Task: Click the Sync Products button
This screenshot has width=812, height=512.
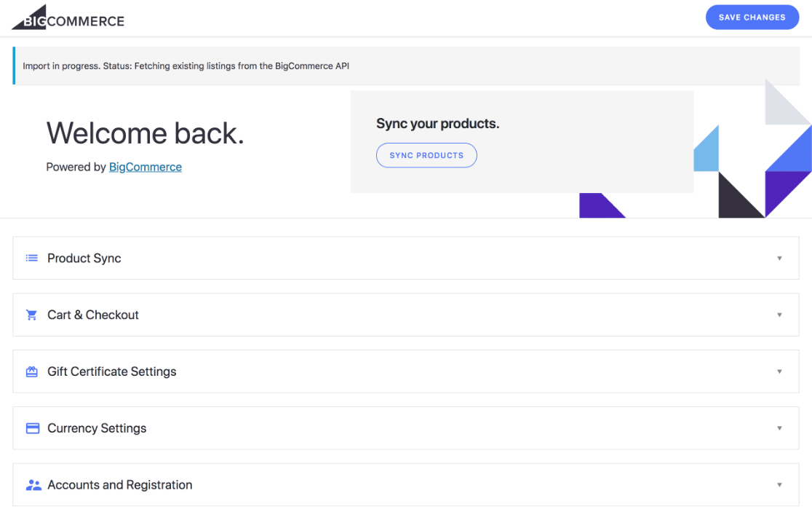Action: point(426,155)
